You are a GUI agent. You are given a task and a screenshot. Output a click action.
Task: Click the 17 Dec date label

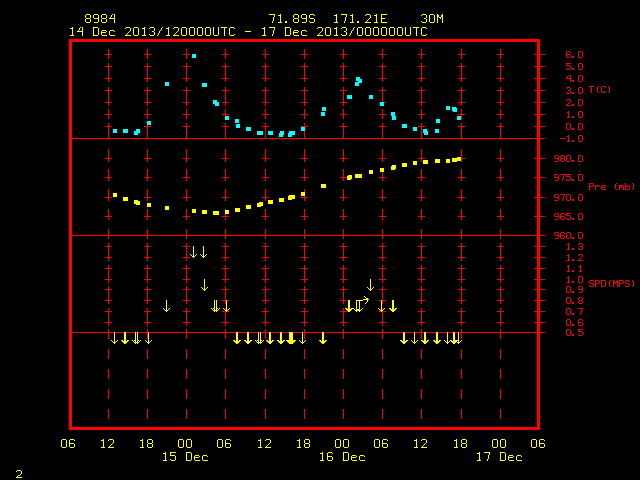(499, 457)
